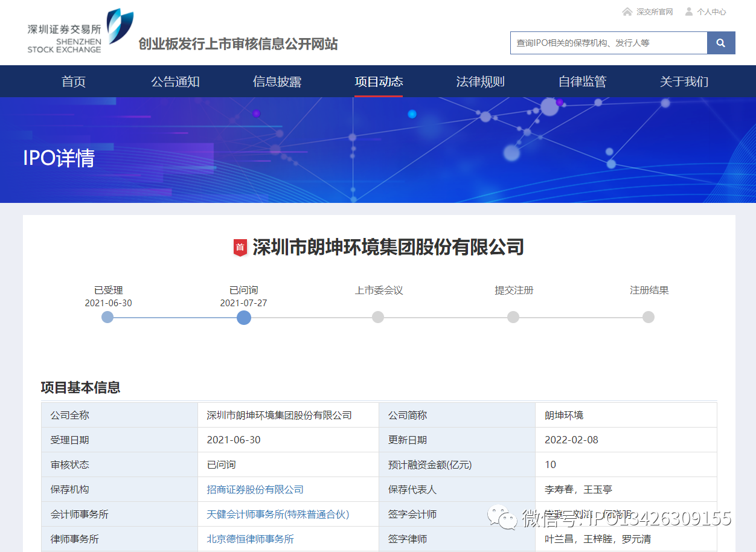Viewport: 756px width, 552px height.
Task: Click the 受理日期 value 2021-06-30 in table
Action: pyautogui.click(x=234, y=440)
